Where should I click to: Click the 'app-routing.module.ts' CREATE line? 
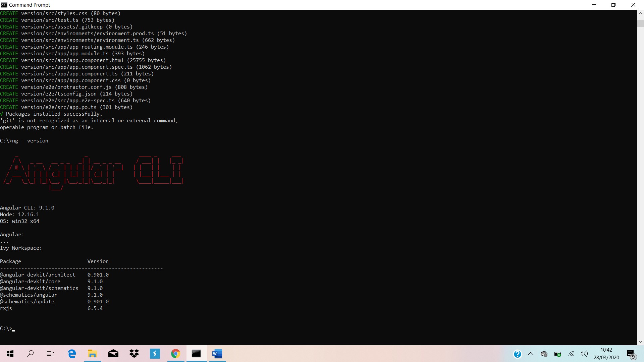85,47
